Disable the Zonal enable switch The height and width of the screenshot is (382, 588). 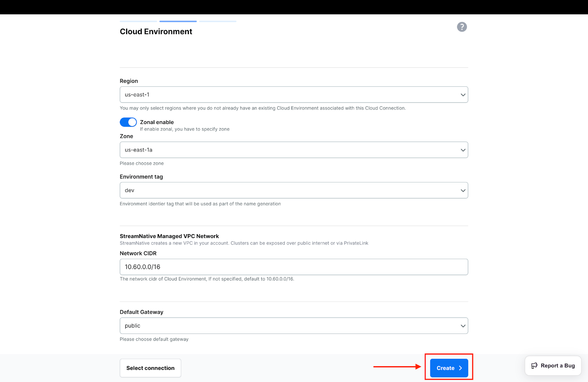[x=128, y=122]
